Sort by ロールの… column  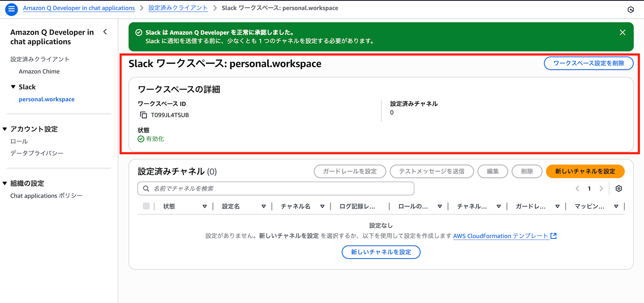(440, 207)
